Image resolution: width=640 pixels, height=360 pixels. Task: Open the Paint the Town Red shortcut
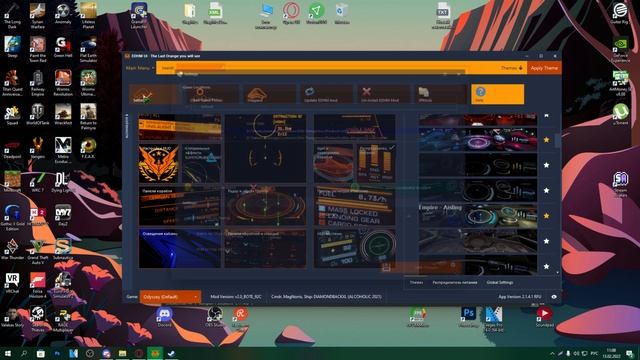coord(38,49)
